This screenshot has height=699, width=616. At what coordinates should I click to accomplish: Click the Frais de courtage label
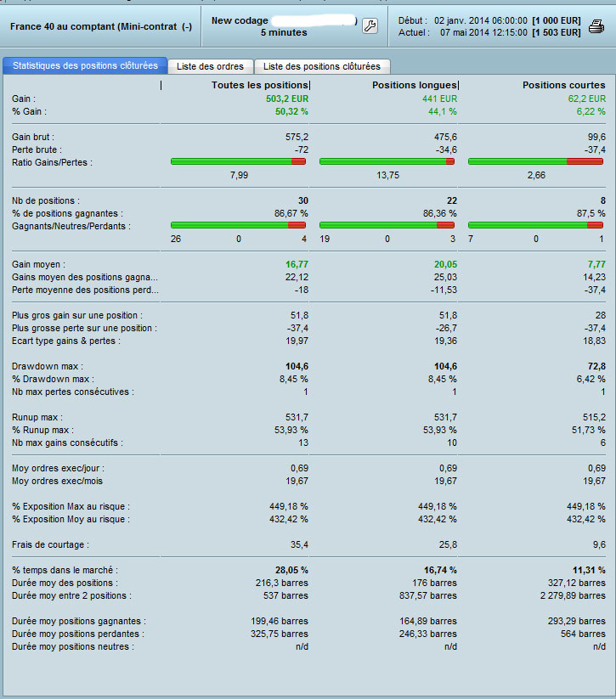point(50,544)
